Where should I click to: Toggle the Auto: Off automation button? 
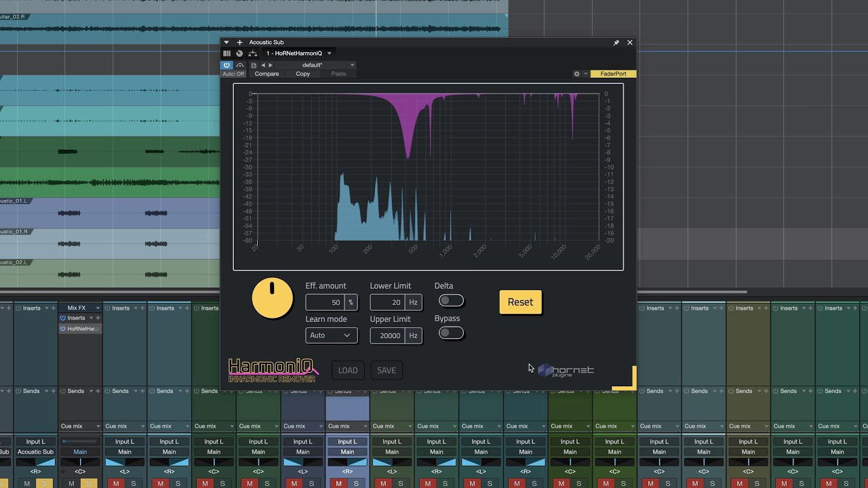233,74
